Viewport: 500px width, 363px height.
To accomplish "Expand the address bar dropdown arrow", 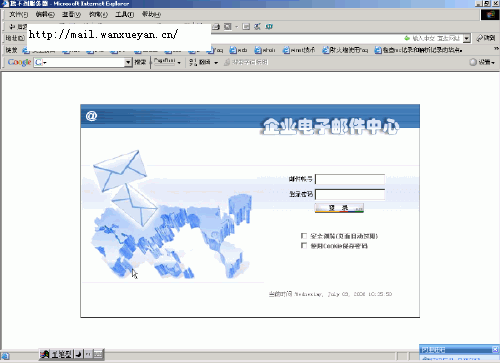I will click(x=467, y=38).
